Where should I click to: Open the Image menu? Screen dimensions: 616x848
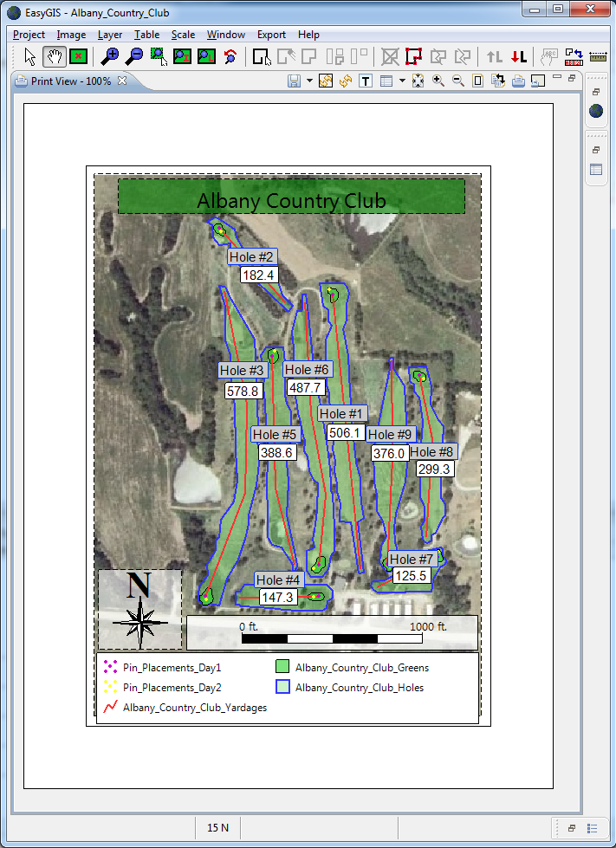click(71, 35)
